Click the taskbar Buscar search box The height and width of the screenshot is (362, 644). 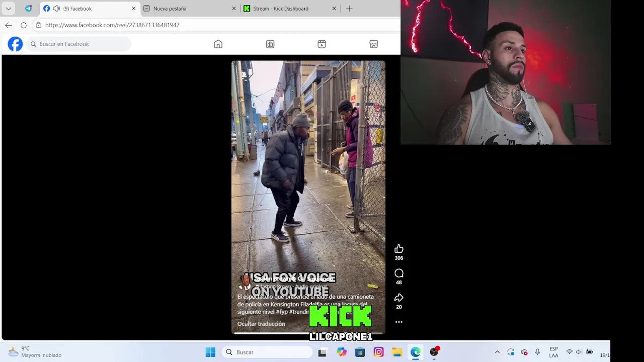267,352
